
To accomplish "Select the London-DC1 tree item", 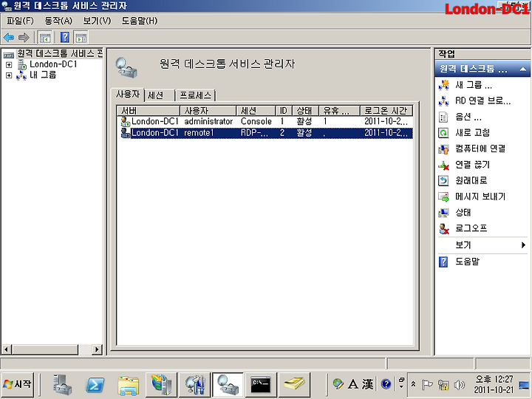I will click(x=53, y=64).
